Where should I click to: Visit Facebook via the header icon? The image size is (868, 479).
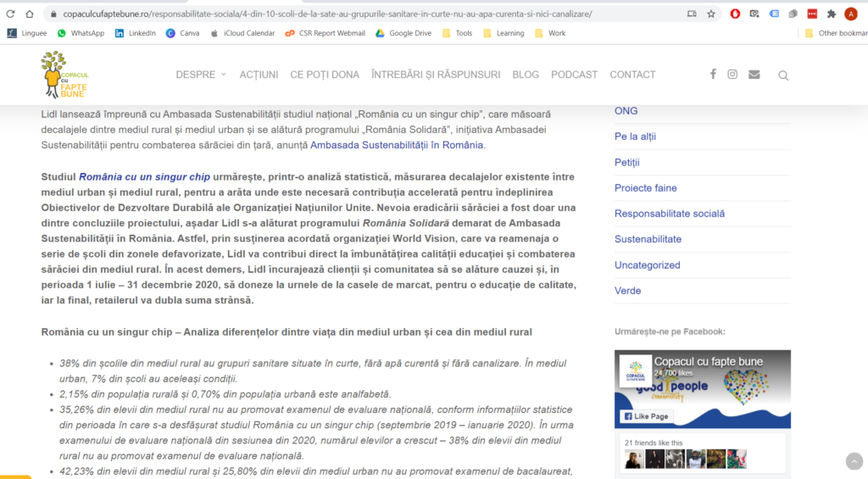(x=713, y=75)
